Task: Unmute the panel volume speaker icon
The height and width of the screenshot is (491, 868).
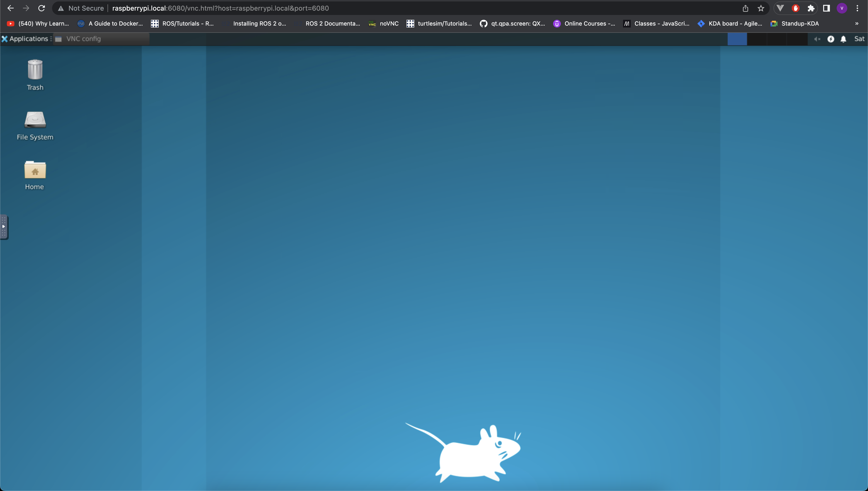Action: [817, 39]
